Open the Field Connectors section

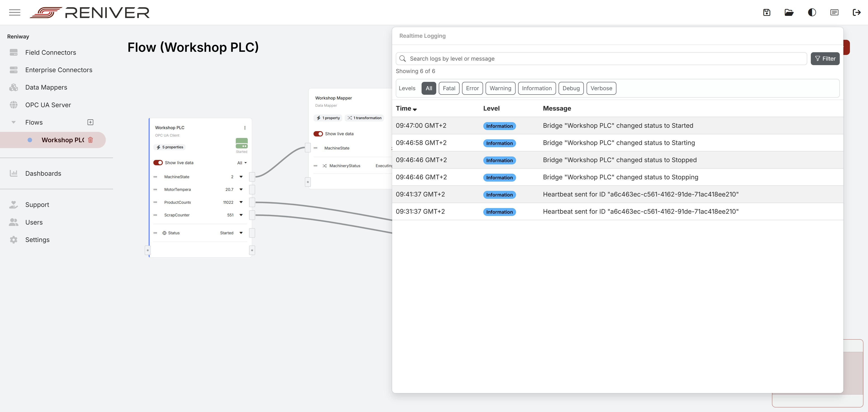pos(50,52)
